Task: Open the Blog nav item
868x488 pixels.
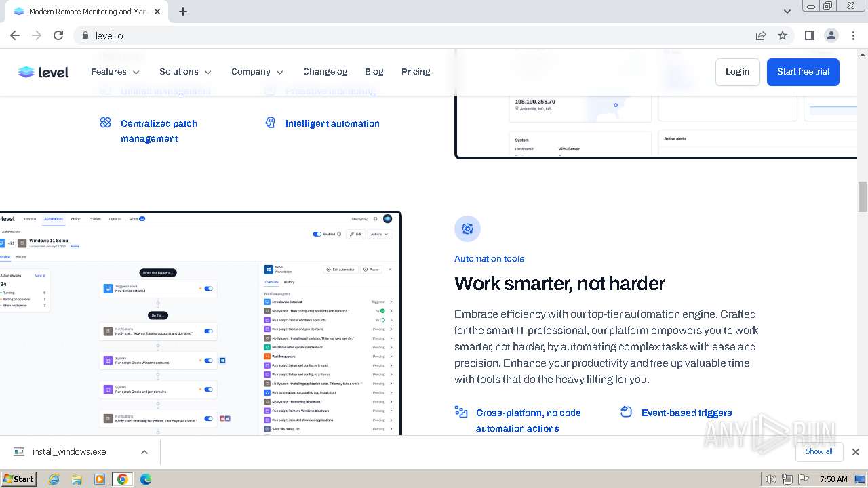Action: point(374,72)
